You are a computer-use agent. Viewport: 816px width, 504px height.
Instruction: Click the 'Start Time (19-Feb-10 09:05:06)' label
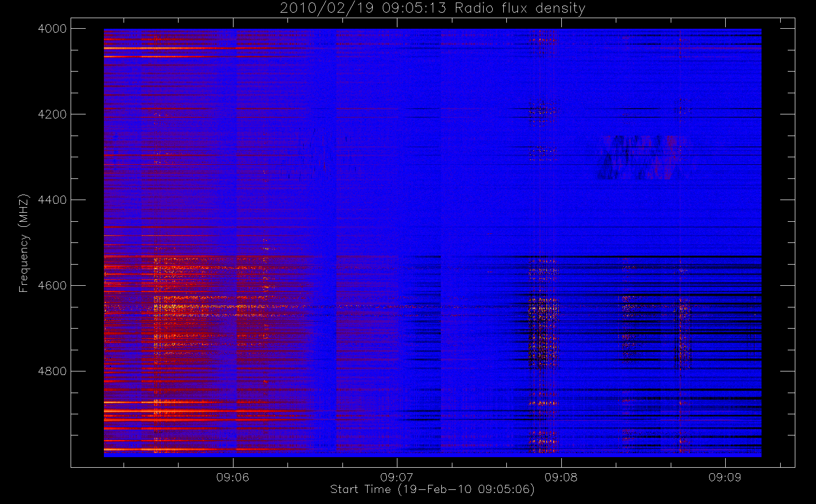click(x=432, y=489)
